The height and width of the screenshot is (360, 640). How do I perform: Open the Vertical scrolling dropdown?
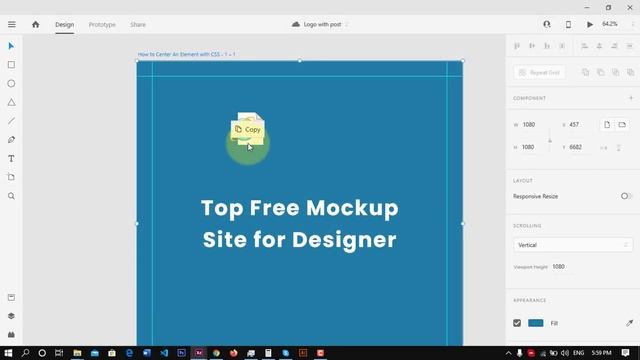[x=573, y=245]
